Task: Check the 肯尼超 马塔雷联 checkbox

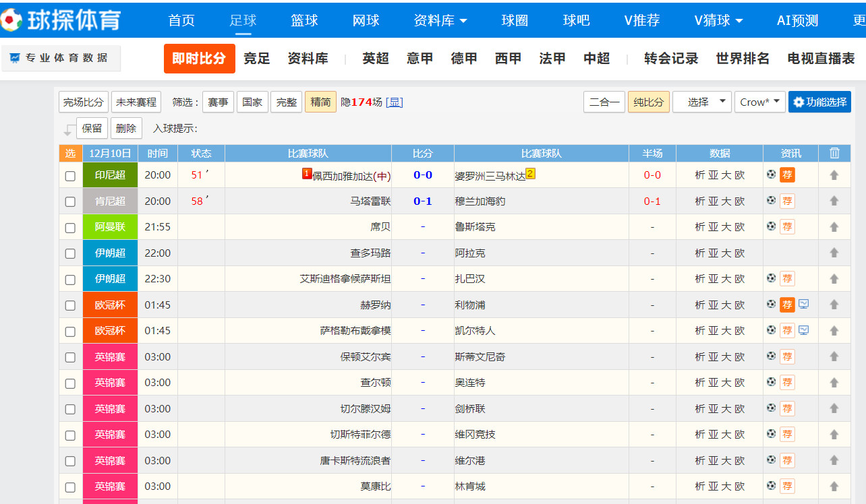Action: [x=70, y=201]
